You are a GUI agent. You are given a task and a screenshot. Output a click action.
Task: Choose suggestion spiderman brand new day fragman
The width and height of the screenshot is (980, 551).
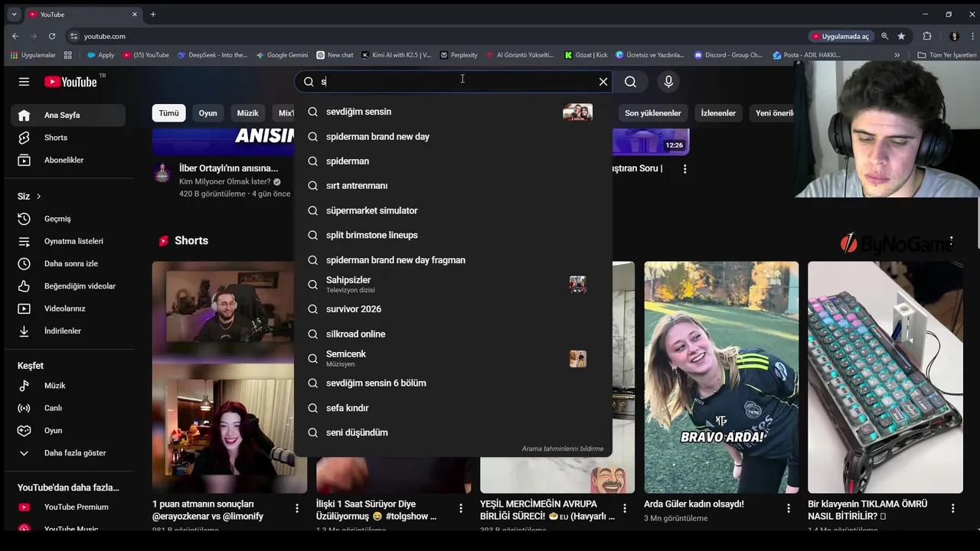[453, 260]
